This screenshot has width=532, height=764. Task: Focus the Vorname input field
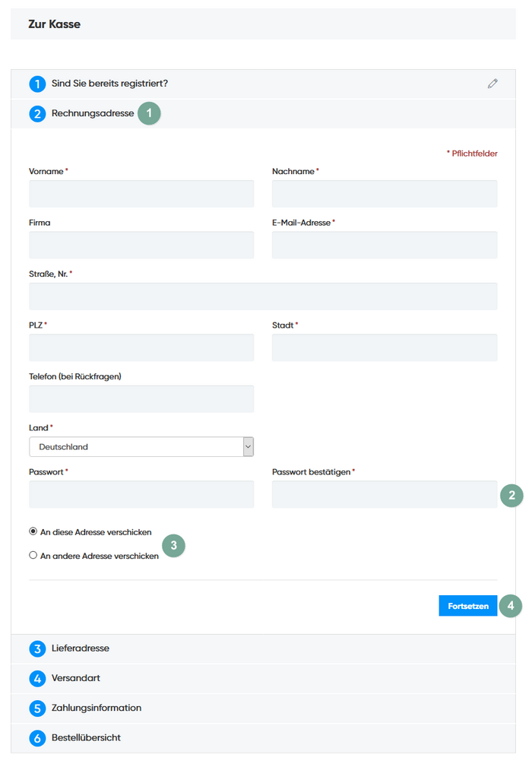point(141,194)
